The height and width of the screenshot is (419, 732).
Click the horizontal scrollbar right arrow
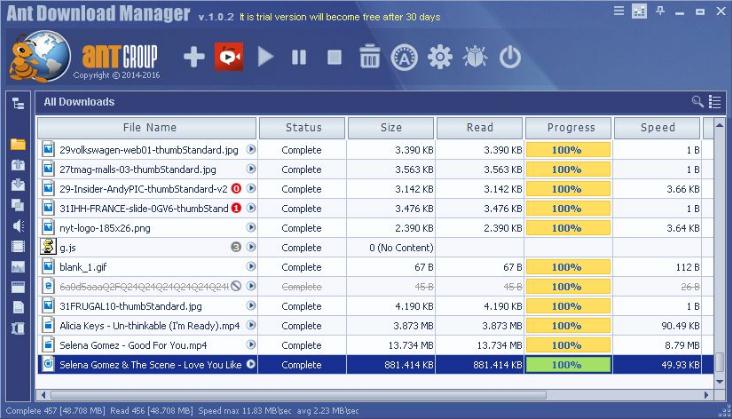[706, 395]
